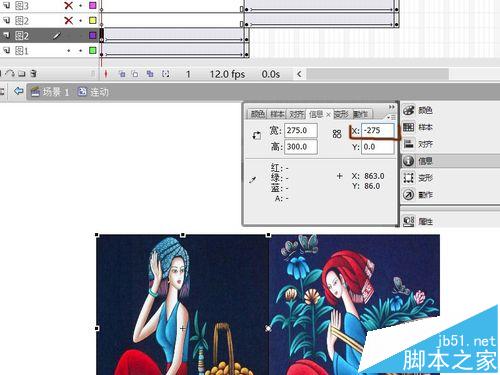This screenshot has width=500, height=375.
Task: Show the hidden 图3 layer (red X)
Action: (x=68, y=5)
